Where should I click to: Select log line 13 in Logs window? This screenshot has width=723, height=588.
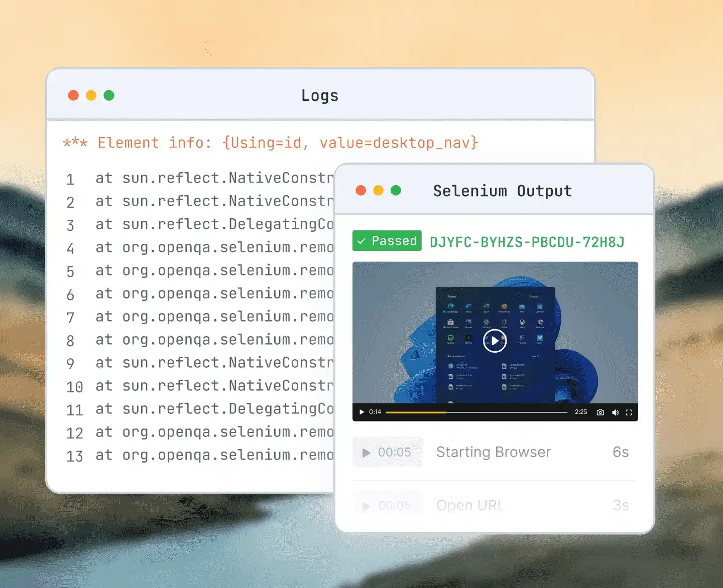[200, 456]
